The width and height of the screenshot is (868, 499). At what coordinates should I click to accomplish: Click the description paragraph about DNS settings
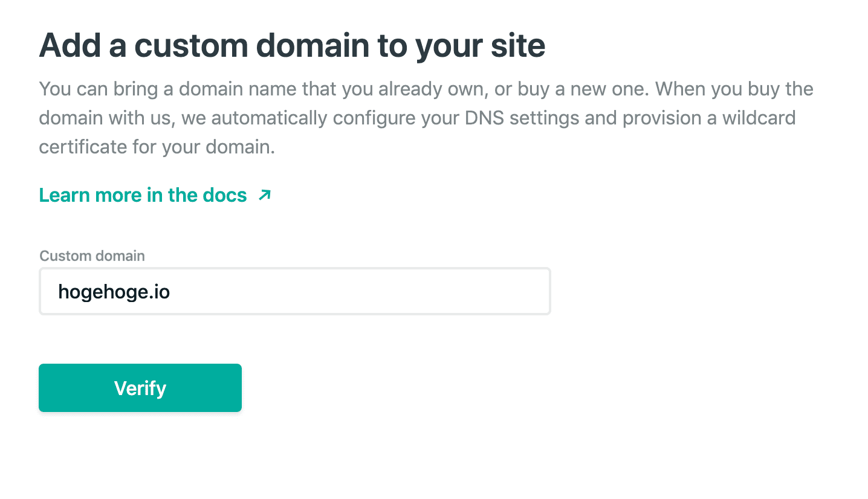point(423,118)
